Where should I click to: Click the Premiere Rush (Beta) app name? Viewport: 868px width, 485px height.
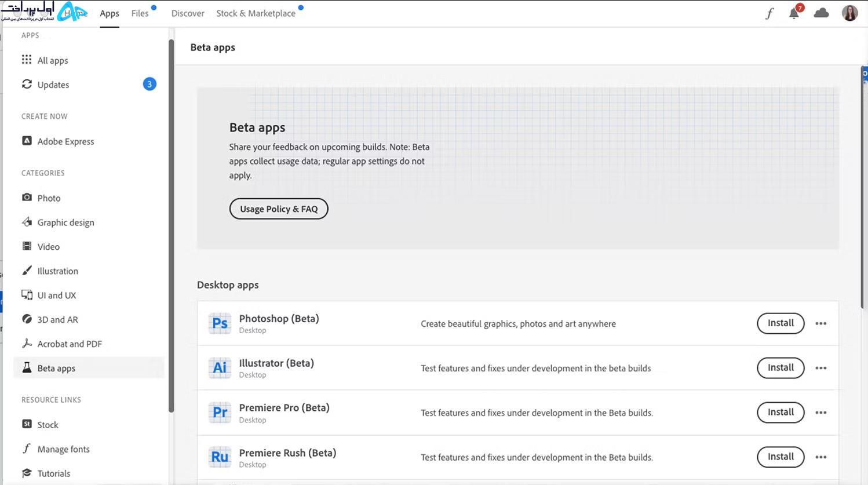[288, 453]
